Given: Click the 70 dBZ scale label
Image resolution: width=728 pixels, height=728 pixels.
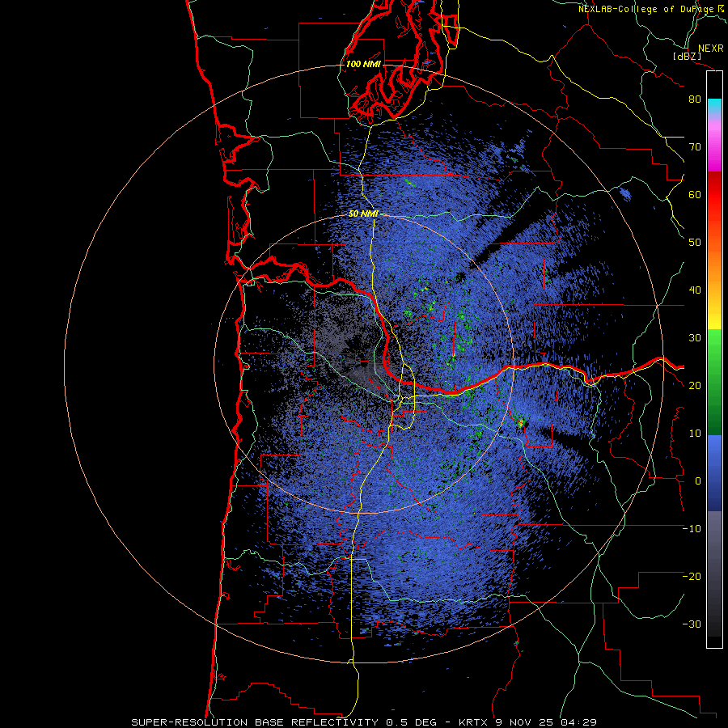Looking at the screenshot, I should point(695,147).
